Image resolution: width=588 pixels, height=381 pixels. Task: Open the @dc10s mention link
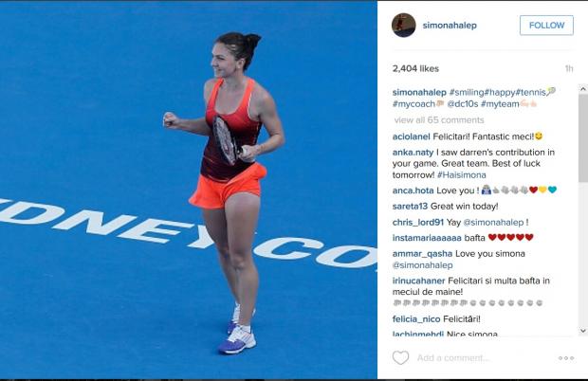462,103
